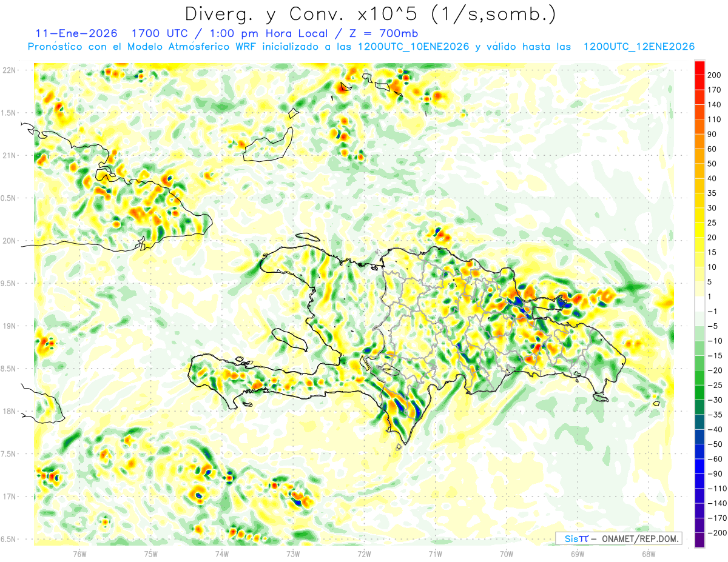
Task: Click the '-110' legend value
Action: pos(718,489)
